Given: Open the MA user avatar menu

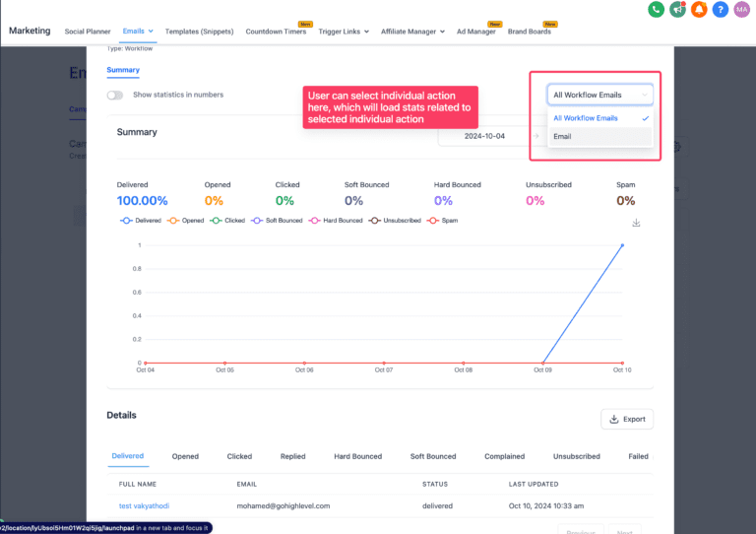Looking at the screenshot, I should coord(741,9).
